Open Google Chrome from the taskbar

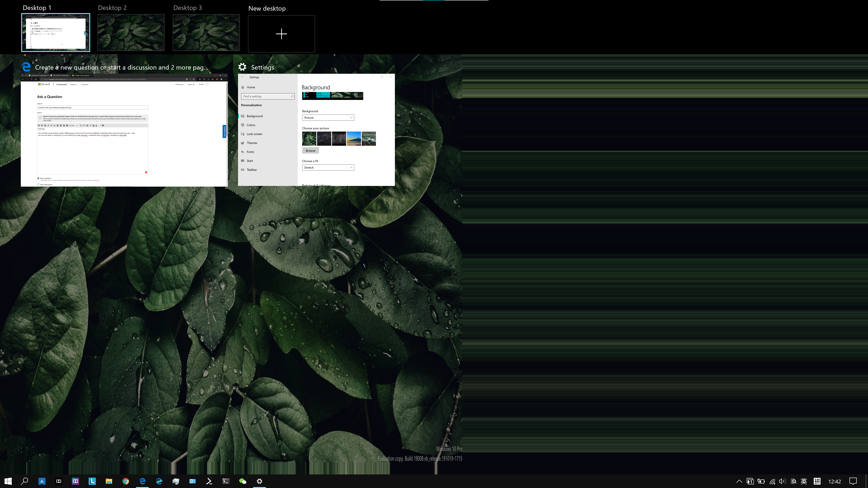tap(126, 481)
